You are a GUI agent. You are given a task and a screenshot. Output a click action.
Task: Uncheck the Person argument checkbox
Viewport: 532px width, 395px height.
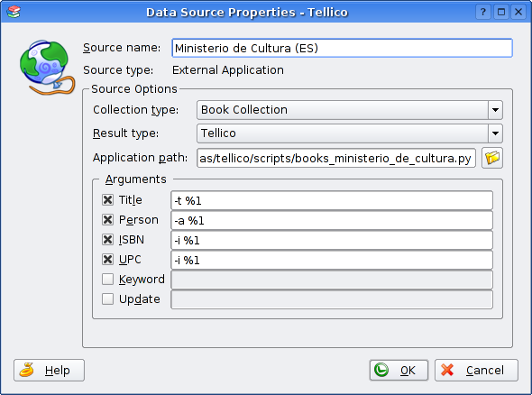[107, 220]
